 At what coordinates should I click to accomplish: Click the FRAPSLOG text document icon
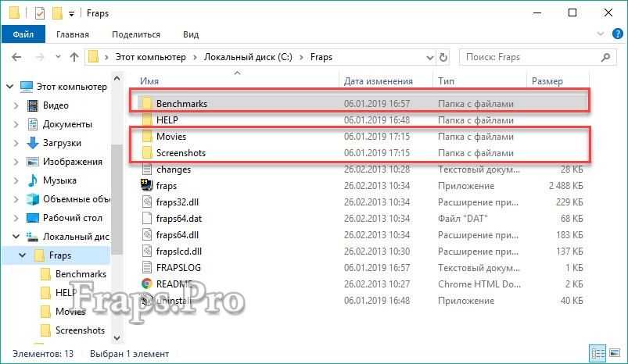(147, 268)
